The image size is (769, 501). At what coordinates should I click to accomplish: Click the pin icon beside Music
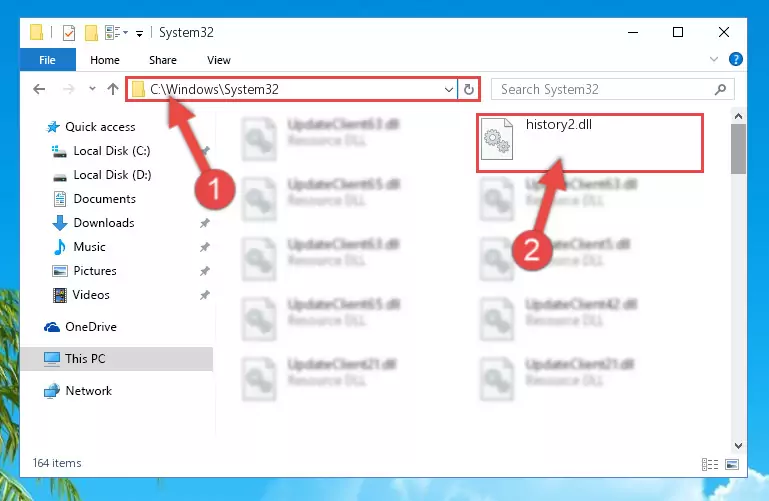click(205, 247)
